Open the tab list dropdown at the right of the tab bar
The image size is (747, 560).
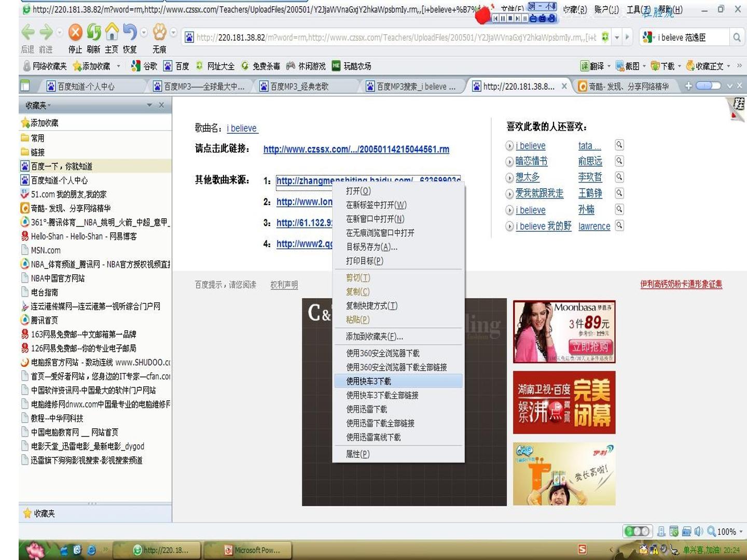pyautogui.click(x=729, y=86)
